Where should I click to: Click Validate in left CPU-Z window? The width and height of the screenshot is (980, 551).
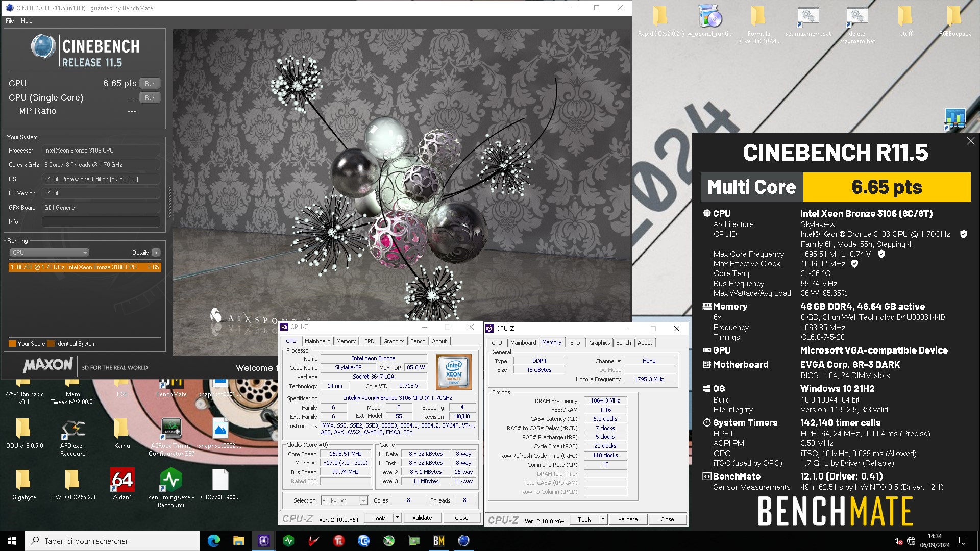point(422,518)
